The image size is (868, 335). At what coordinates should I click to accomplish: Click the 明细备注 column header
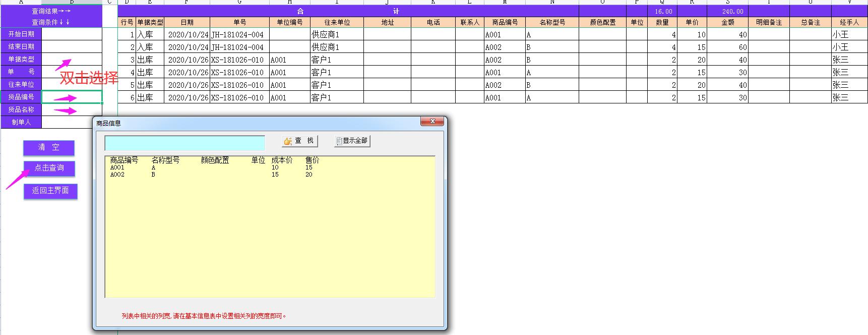769,22
